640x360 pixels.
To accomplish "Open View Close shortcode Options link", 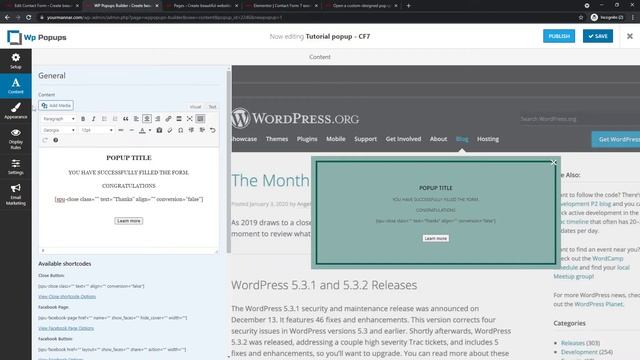I will tap(67, 297).
